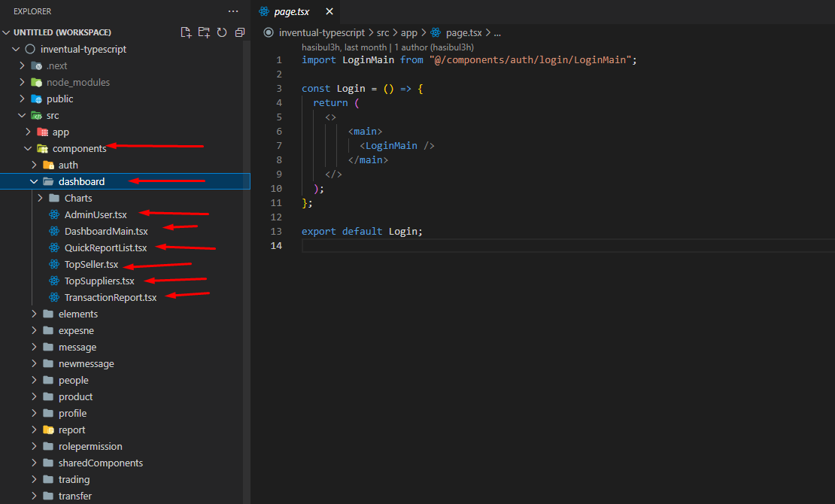Click the React icon beside TopSeller.tsx
835x504 pixels.
(x=54, y=264)
